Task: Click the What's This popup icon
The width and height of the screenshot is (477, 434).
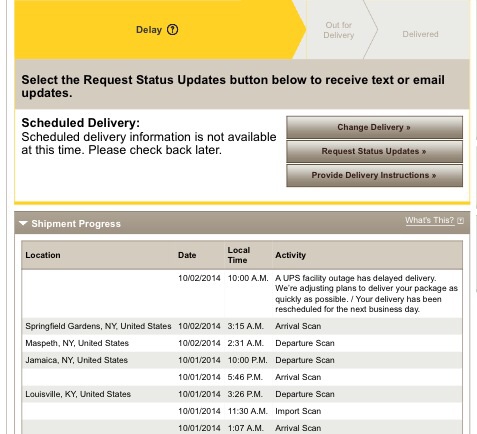Action: pyautogui.click(x=460, y=221)
